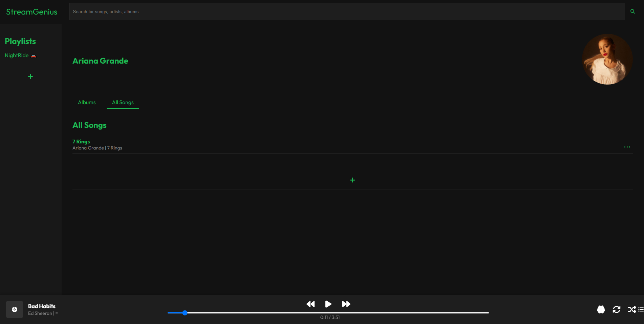Image resolution: width=644 pixels, height=324 pixels.
Task: Go home via the StreamGenius logo
Action: pos(32,12)
